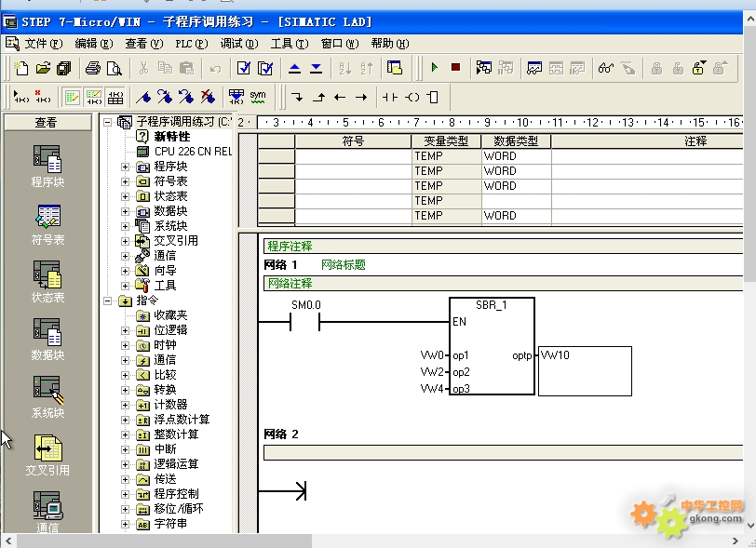Click the empty data type cell in fourth row
The height and width of the screenshot is (548, 756).
click(516, 201)
